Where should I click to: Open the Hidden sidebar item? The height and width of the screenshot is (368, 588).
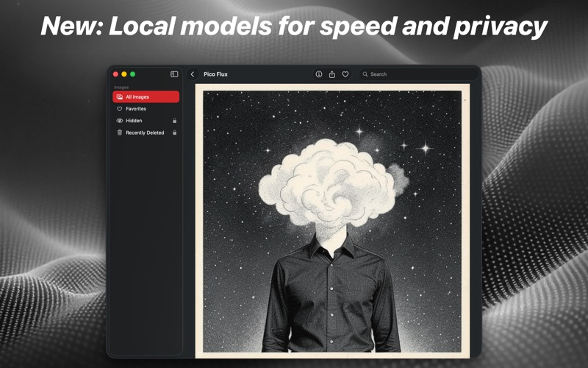tap(134, 121)
